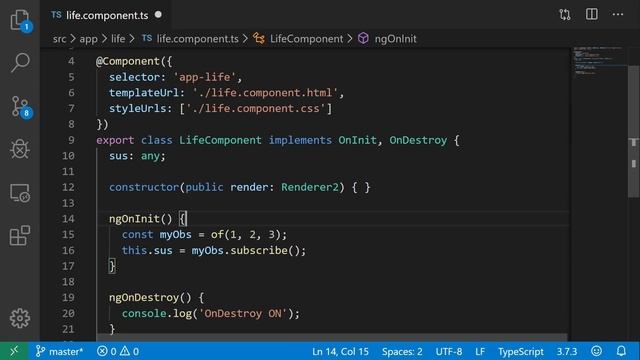Close the unsaved life.component.ts tab dot
Viewport: 640px width, 360px height.
158,15
